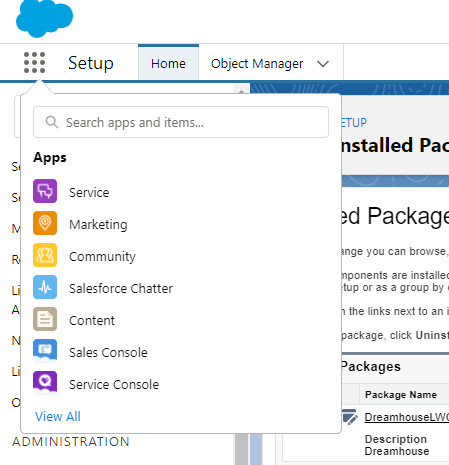This screenshot has height=465, width=449.
Task: Click the Setup app name label
Action: pos(91,62)
